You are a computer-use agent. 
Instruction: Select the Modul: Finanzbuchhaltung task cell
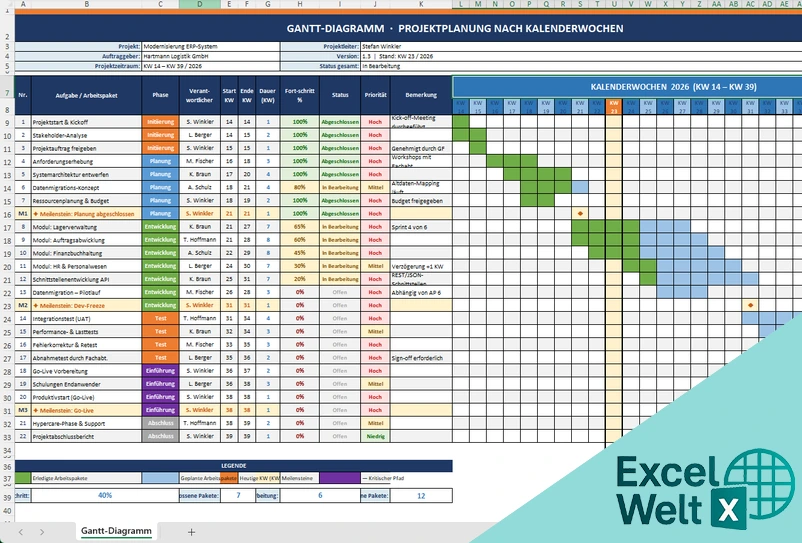coord(86,253)
